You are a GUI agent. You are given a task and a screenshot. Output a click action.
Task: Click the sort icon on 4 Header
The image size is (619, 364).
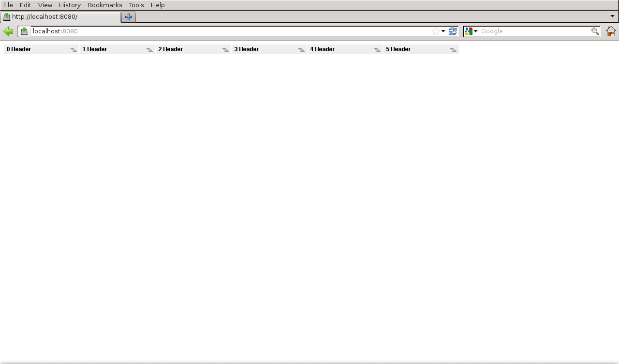[x=377, y=49]
